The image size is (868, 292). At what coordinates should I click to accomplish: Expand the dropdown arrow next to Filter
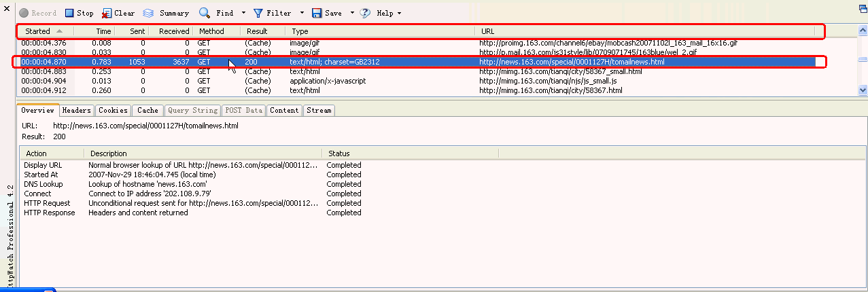(x=302, y=13)
